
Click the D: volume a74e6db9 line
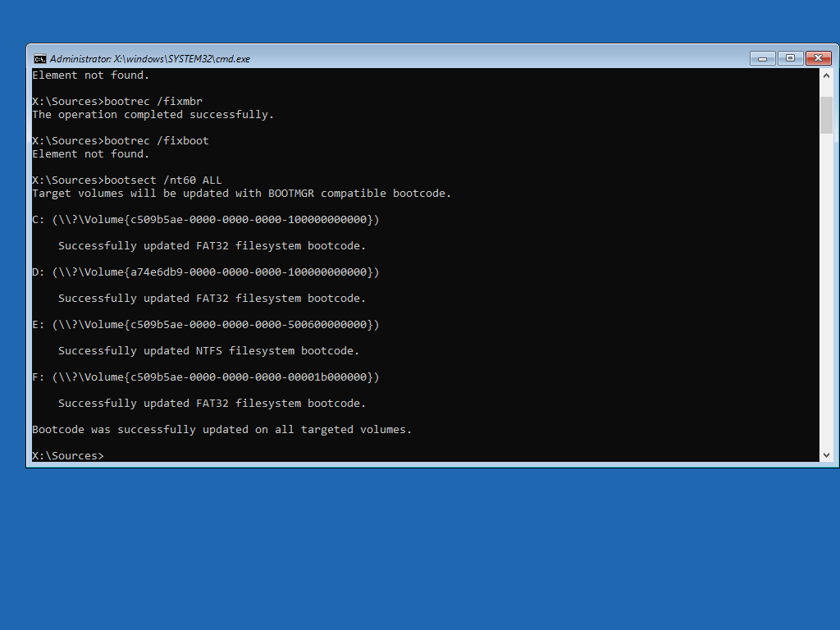pyautogui.click(x=206, y=272)
